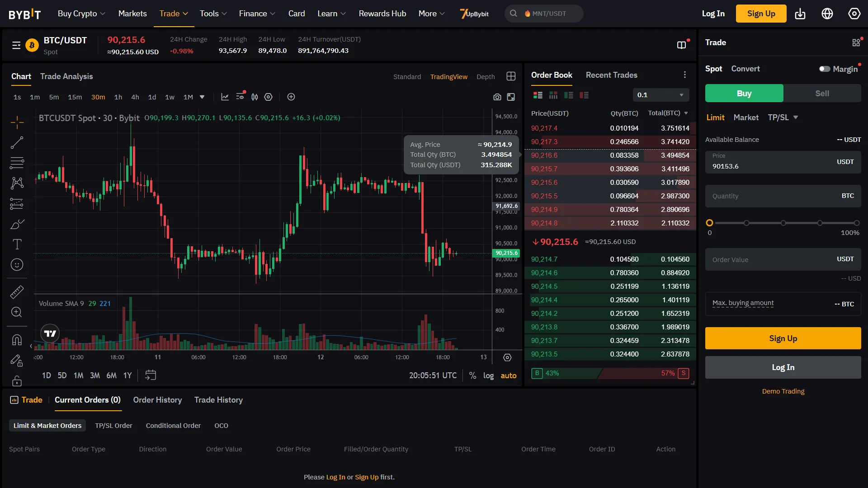Open the zoom tool in chart sidebar
The height and width of the screenshot is (488, 868).
17,312
